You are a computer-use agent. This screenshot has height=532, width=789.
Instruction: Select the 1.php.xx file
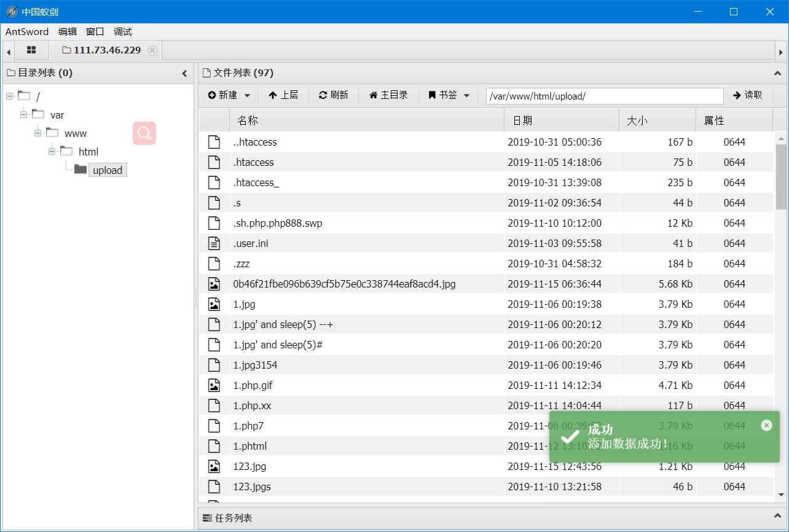point(252,405)
